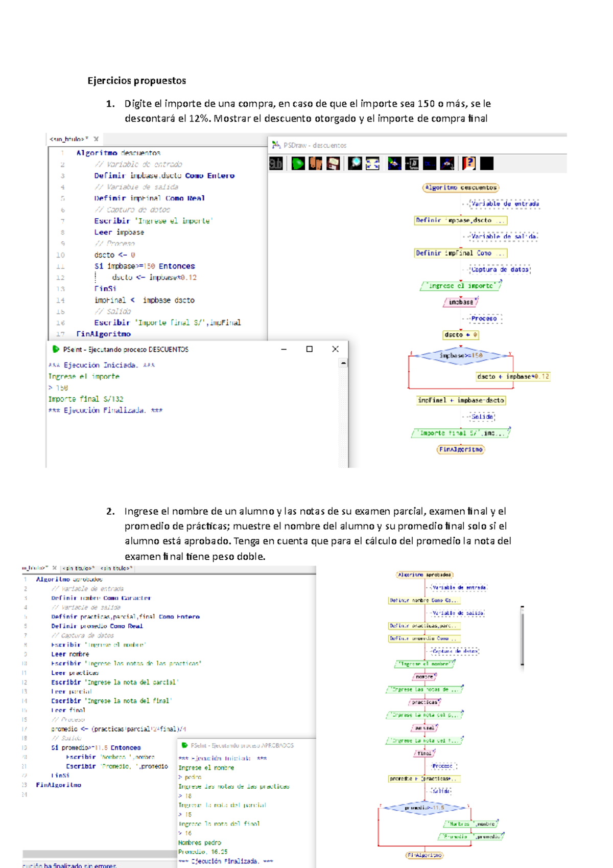
Task: Select the 'dscto ← impbase*0.12' assignment block
Action: [x=512, y=376]
